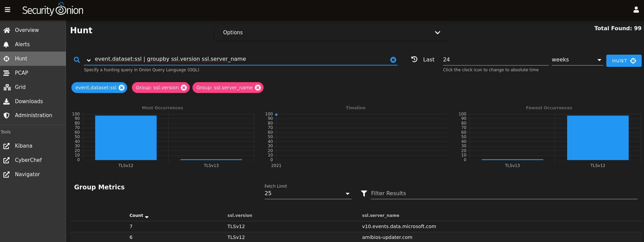Open the weeks time unit dropdown
This screenshot has width=644, height=242.
point(577,60)
